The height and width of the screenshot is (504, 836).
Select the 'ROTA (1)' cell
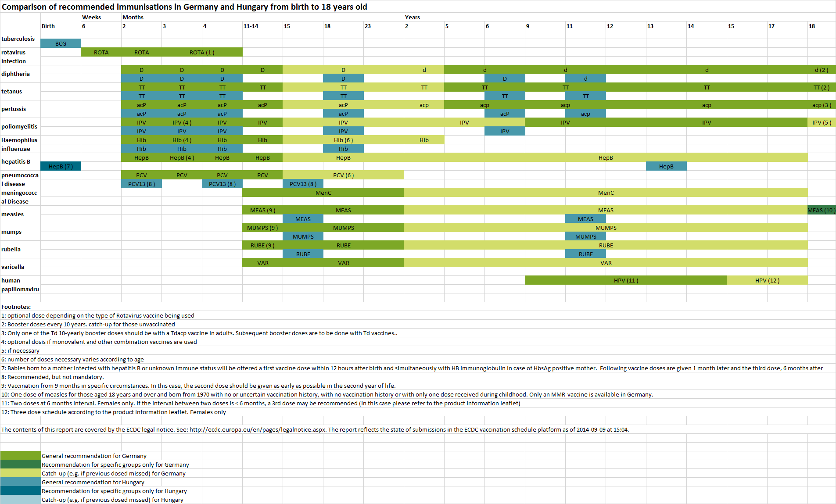[x=202, y=52]
